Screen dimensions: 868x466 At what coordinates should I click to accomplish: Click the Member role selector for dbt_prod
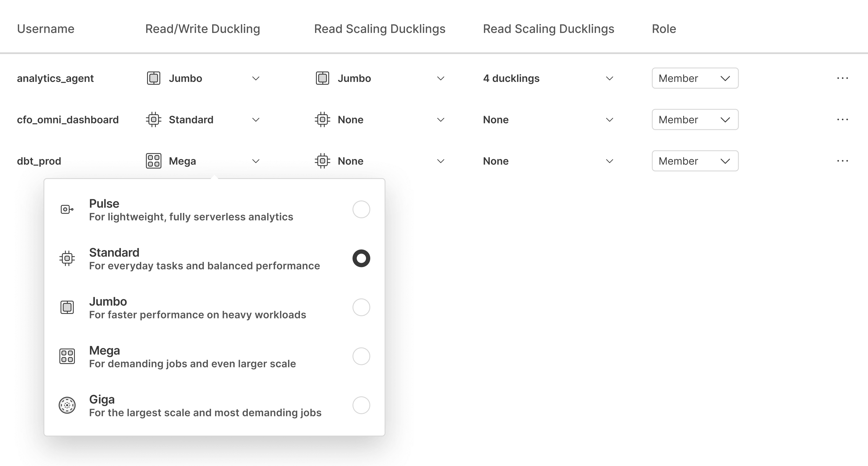click(695, 161)
